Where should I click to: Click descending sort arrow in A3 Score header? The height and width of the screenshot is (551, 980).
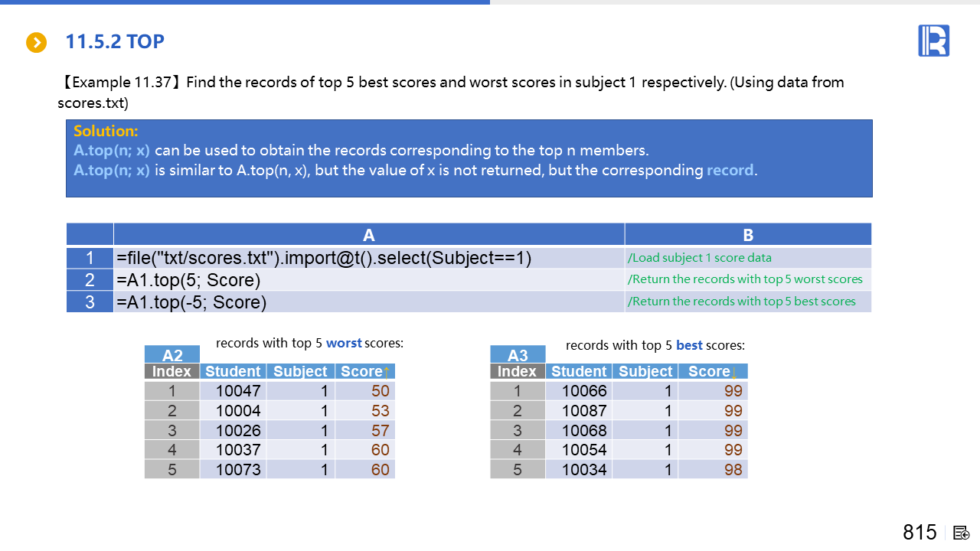(x=733, y=373)
